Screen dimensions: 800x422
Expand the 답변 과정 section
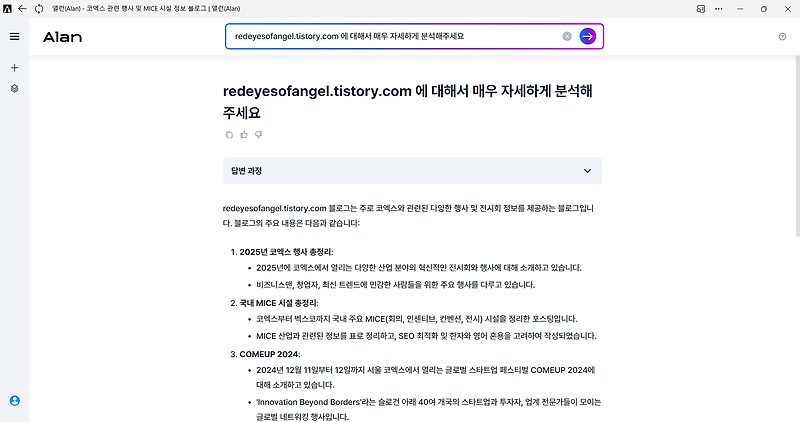(412, 171)
